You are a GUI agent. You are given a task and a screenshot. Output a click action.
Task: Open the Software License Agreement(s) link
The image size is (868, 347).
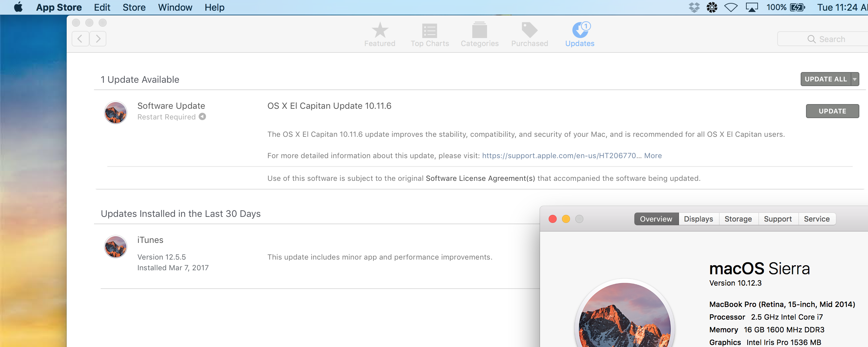480,178
